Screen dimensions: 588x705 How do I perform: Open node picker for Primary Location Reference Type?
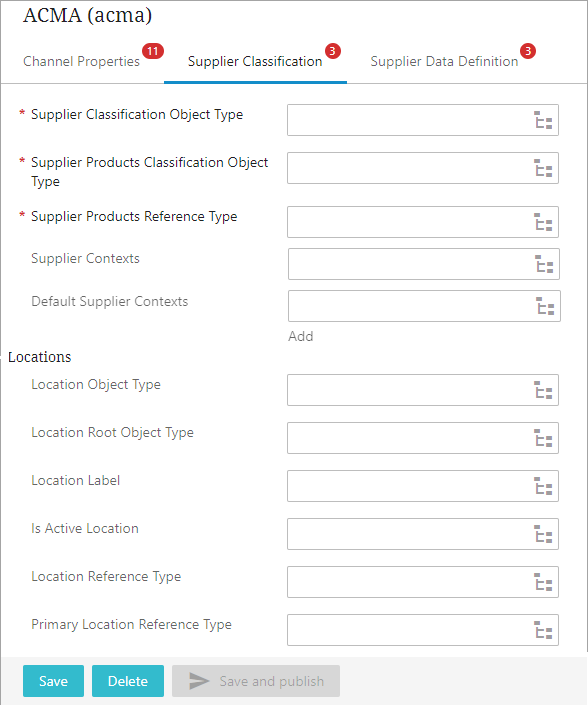point(543,630)
